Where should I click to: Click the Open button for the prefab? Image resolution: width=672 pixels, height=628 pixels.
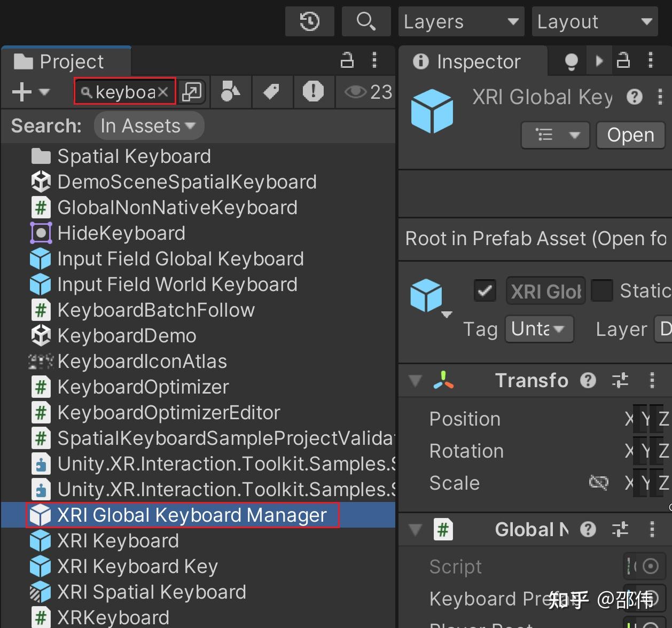(x=630, y=135)
